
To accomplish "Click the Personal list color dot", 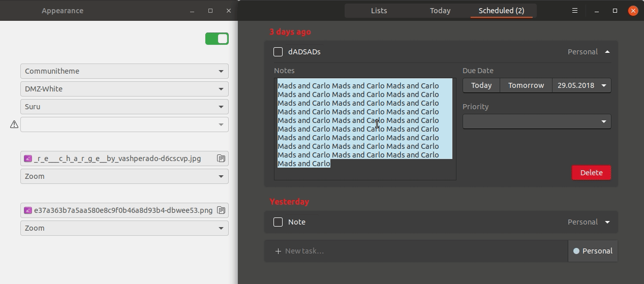I will [x=576, y=251].
